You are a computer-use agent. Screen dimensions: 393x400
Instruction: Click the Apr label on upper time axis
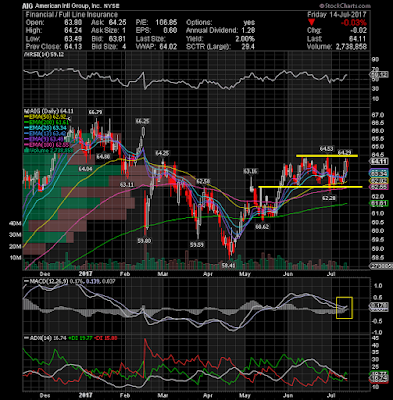point(208,274)
